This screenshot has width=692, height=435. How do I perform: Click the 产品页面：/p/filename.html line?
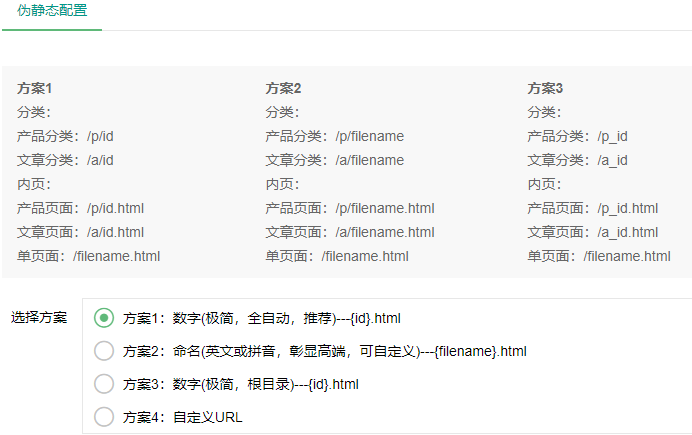pos(349,208)
